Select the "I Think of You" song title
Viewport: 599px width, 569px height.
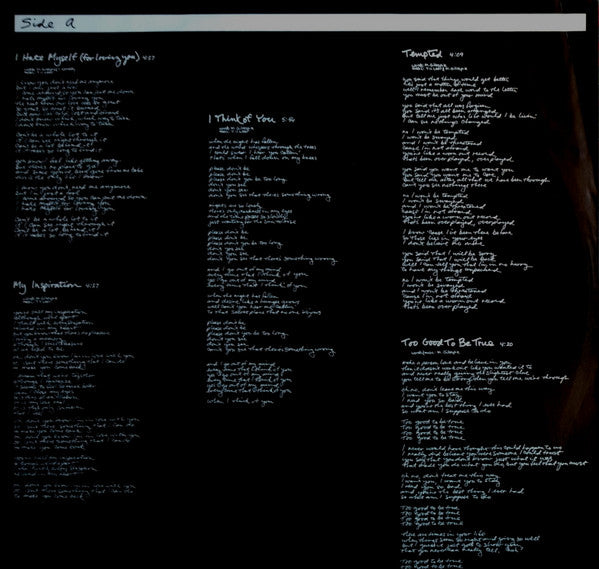242,119
